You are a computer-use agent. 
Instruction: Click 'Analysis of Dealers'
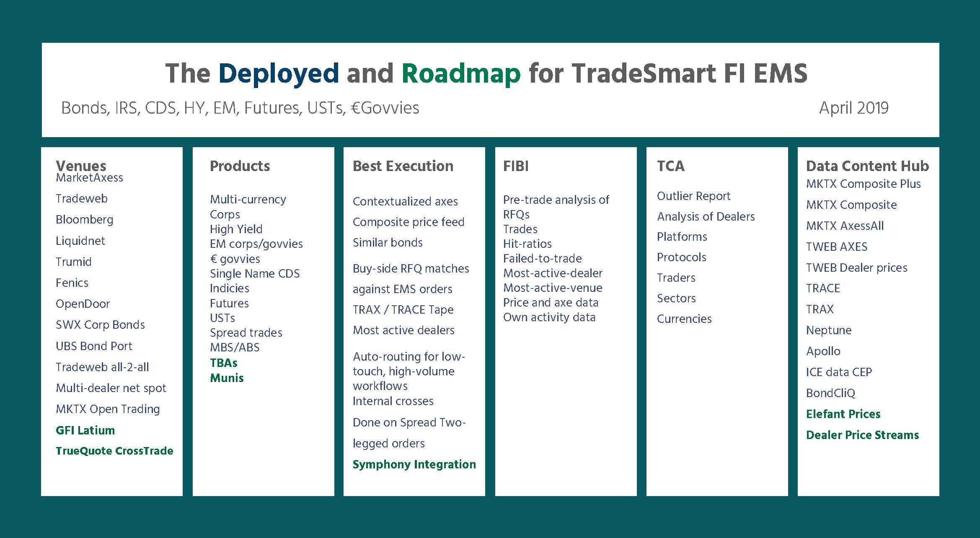click(706, 217)
